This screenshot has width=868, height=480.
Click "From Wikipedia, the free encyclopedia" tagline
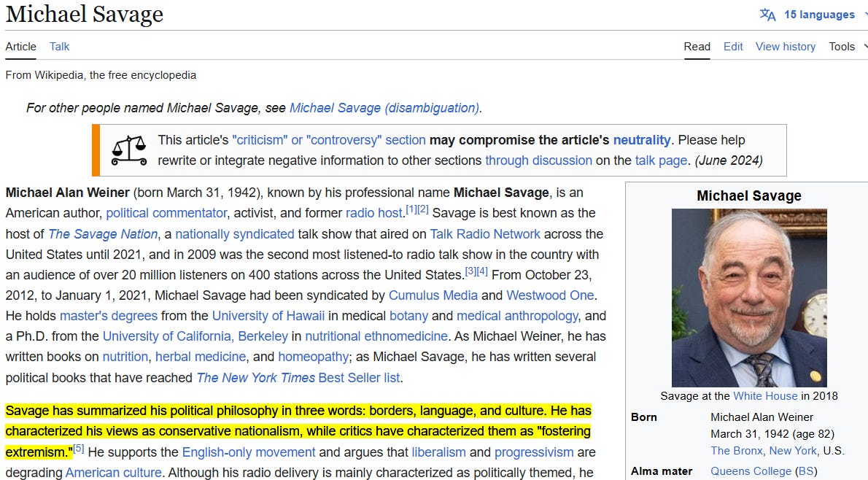101,75
